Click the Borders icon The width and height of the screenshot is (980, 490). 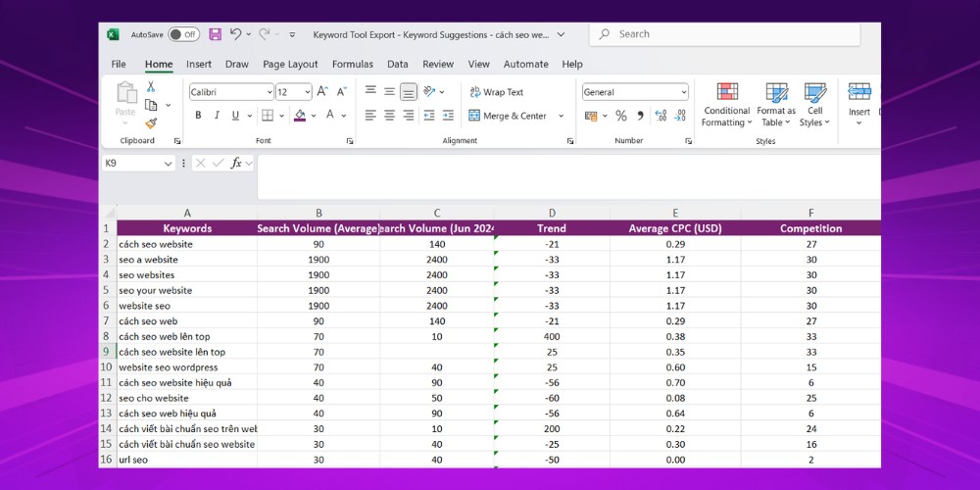click(x=268, y=115)
